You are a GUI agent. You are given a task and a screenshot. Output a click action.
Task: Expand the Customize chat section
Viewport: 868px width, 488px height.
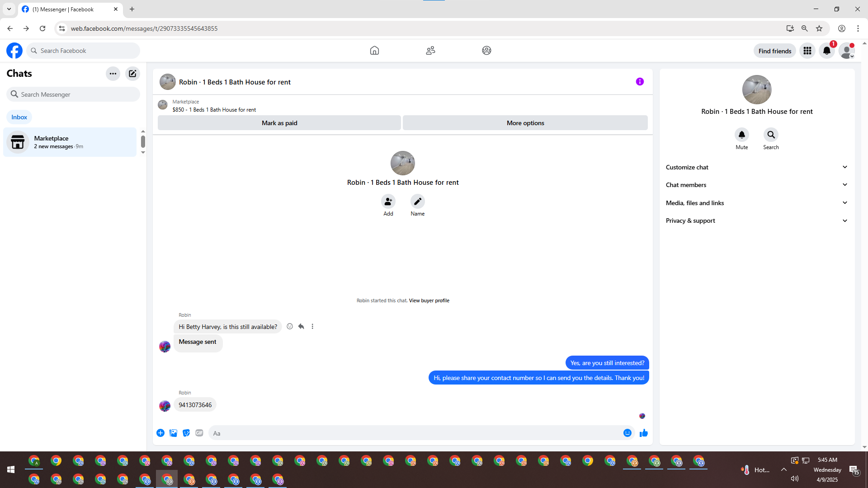757,167
